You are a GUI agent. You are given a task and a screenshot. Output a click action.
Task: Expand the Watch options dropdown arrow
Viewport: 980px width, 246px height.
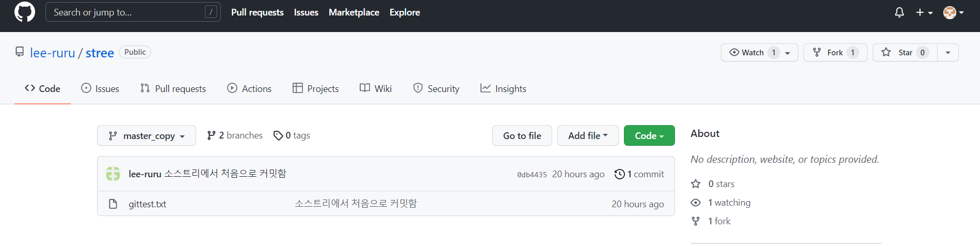coord(788,53)
